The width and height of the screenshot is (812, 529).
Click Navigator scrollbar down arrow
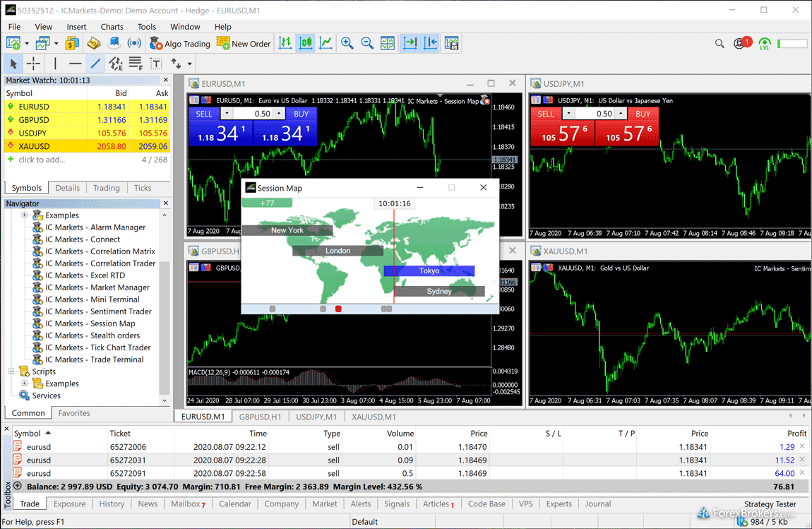(165, 400)
